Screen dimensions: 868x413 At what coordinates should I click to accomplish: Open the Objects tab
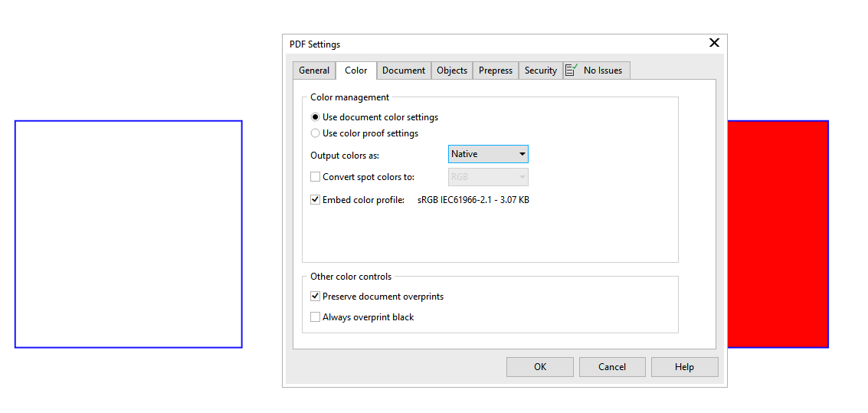(452, 70)
